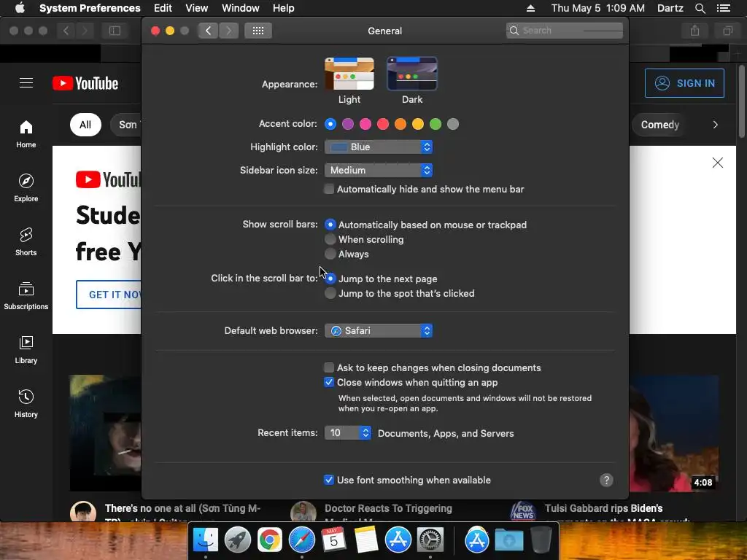Choose Jump to the spot that's clicked
Viewport: 747px width, 560px height.
pos(330,293)
